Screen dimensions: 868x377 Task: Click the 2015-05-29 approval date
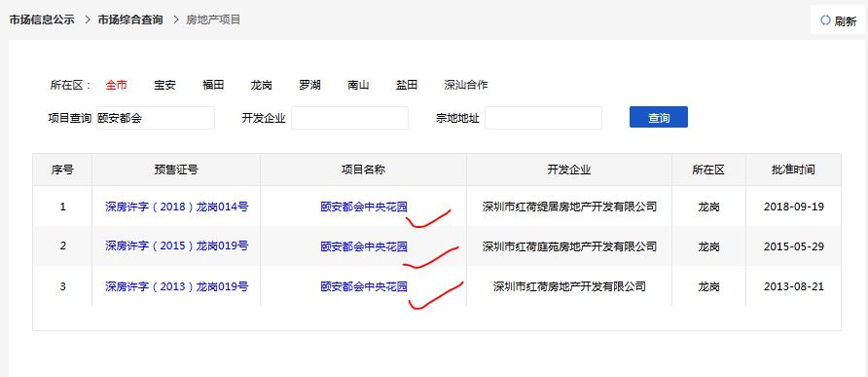point(794,246)
